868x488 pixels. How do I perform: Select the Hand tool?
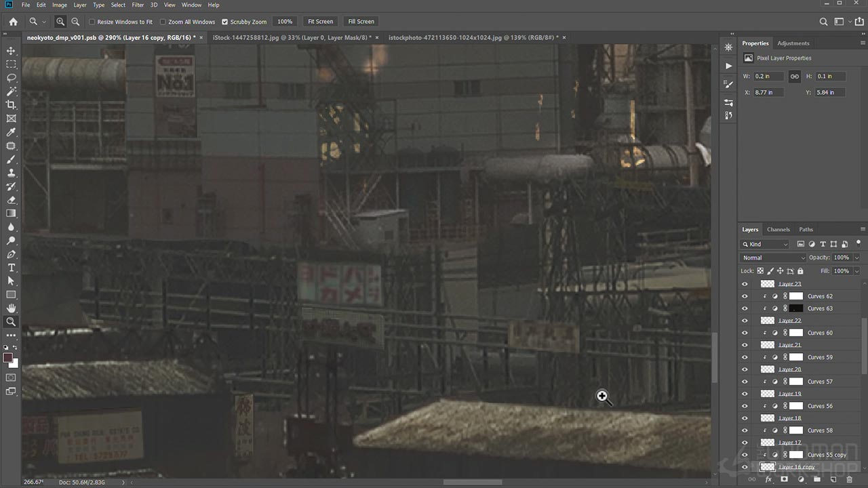(11, 308)
